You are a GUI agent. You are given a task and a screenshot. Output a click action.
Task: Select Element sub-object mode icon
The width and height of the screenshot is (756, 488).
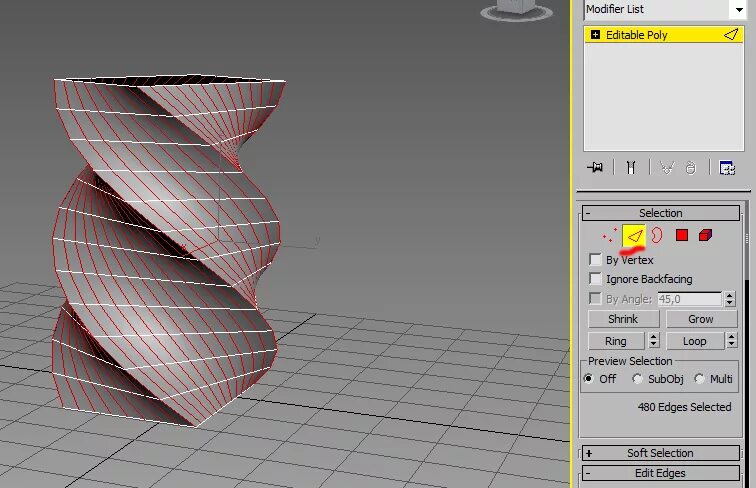pos(705,235)
